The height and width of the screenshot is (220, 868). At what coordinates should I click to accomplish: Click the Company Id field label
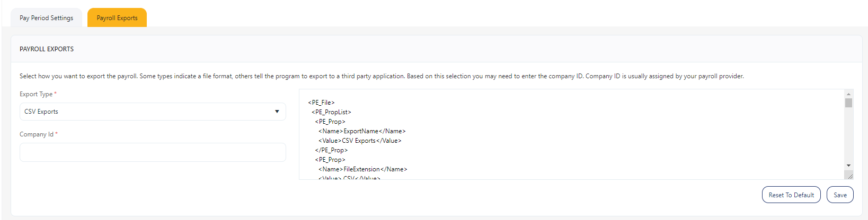pos(37,134)
